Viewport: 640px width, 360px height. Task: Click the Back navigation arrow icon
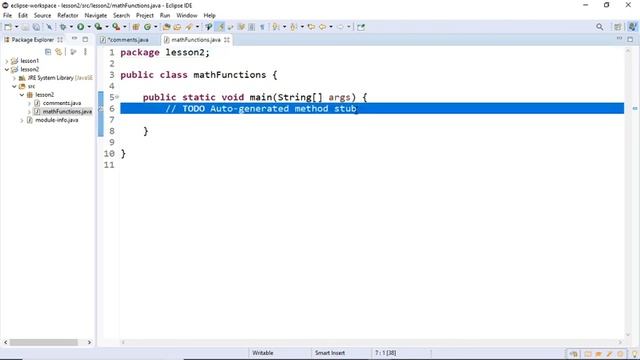(322, 27)
